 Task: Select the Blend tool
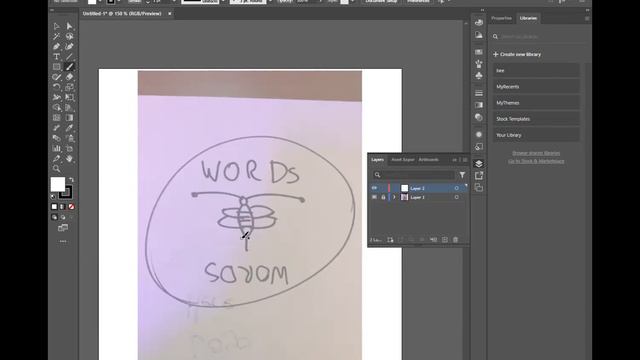pos(57,138)
